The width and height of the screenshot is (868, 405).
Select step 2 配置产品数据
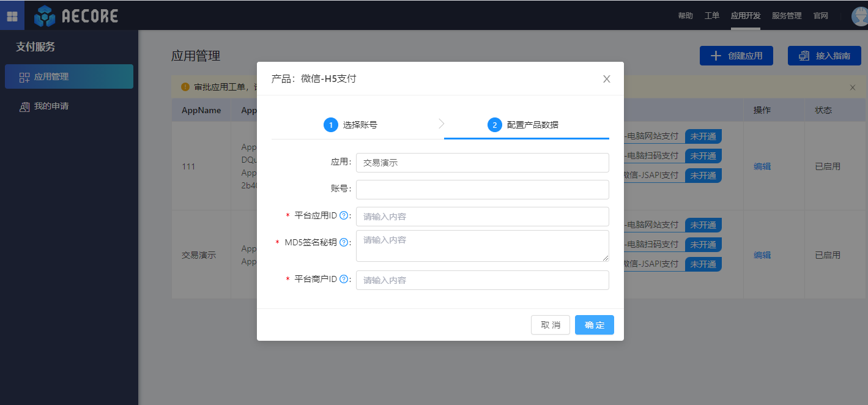524,125
